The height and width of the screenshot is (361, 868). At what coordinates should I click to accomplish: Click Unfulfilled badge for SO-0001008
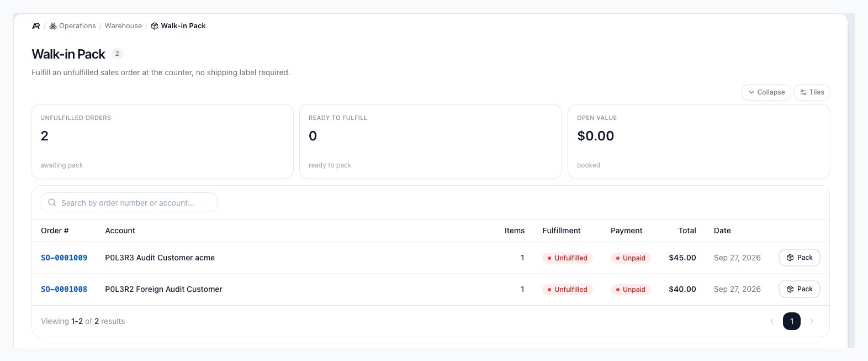(x=568, y=290)
